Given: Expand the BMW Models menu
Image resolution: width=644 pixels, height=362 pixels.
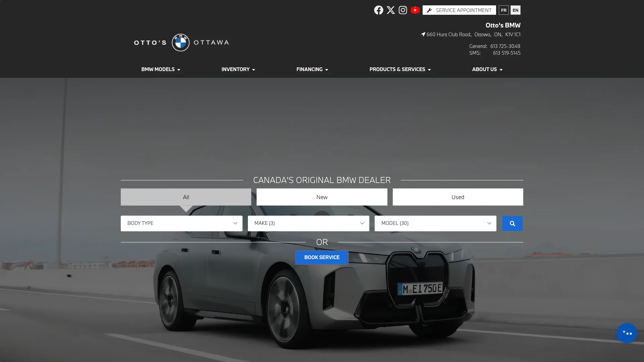Looking at the screenshot, I should (x=161, y=69).
